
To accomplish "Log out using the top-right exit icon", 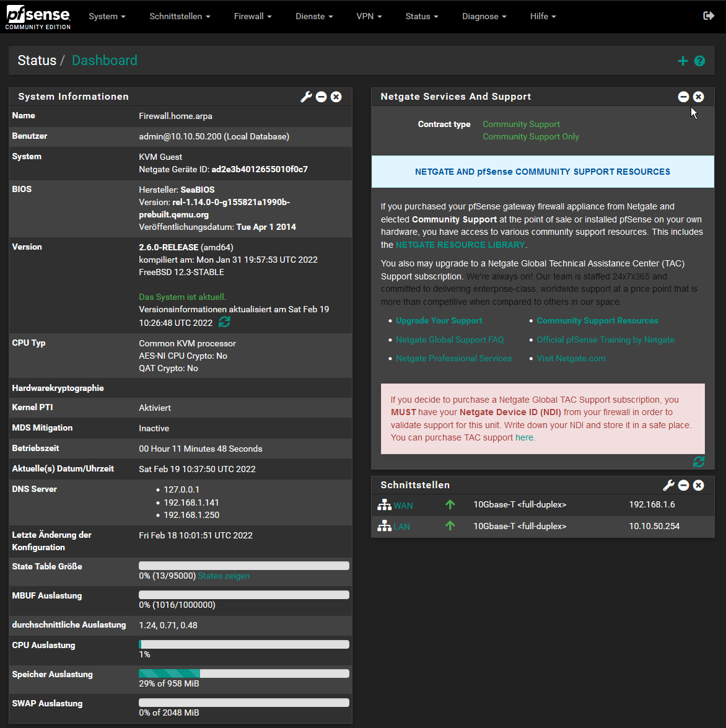I will (x=709, y=16).
